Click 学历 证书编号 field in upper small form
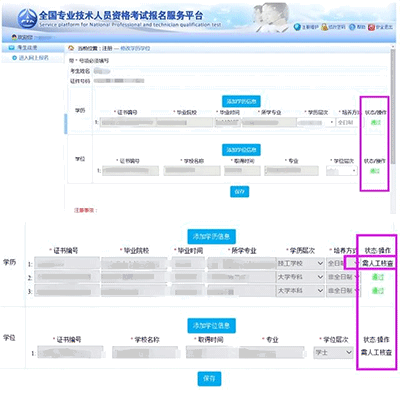The width and height of the screenshot is (400, 393). tap(128, 122)
